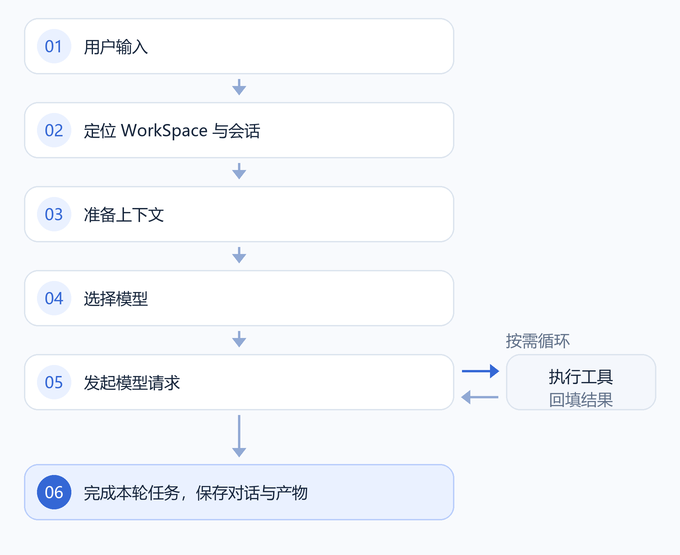Click the 按需循环 caption

537,341
